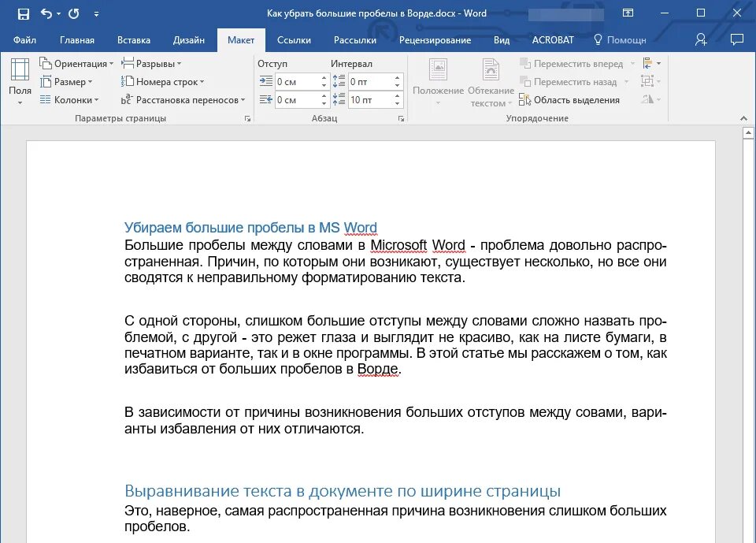756x543 pixels.
Task: Open the Разрывы breaks dropdown
Action: click(151, 63)
